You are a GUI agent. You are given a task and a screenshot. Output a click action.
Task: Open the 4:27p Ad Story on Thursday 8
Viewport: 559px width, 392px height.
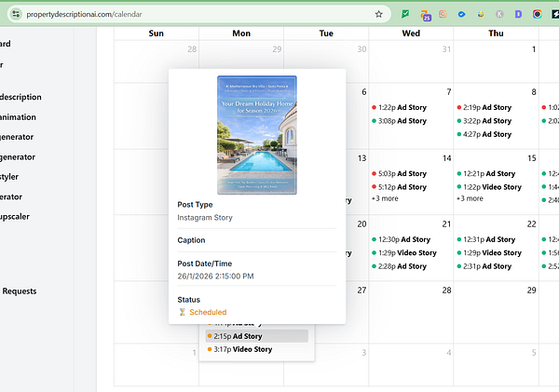click(x=484, y=134)
